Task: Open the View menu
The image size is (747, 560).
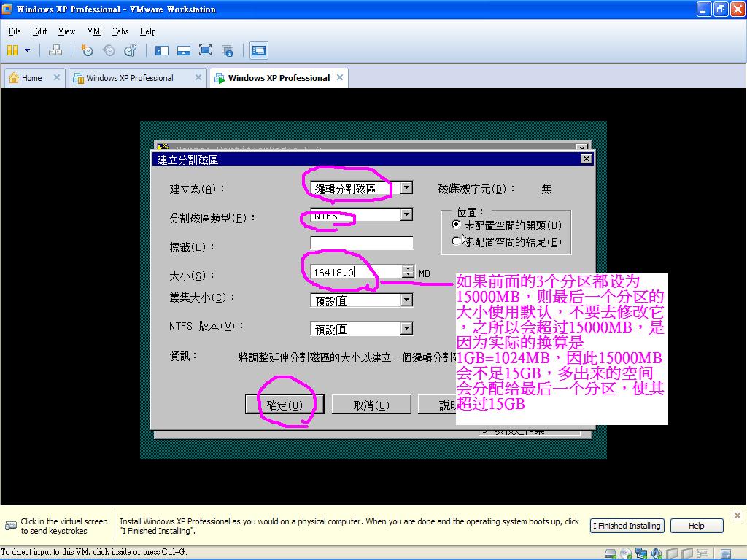Action: (x=66, y=31)
